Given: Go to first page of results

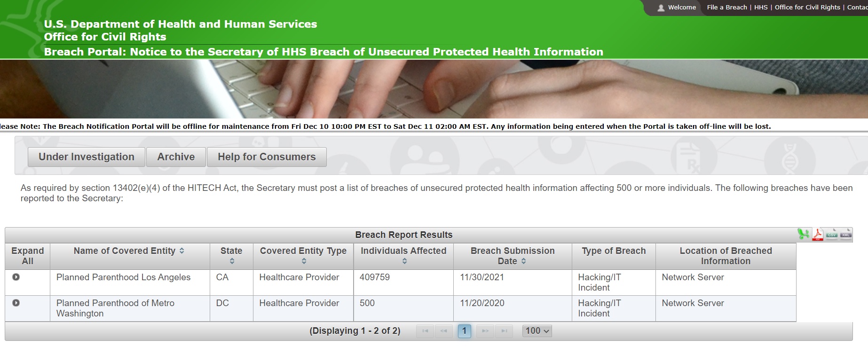Looking at the screenshot, I should pos(425,331).
